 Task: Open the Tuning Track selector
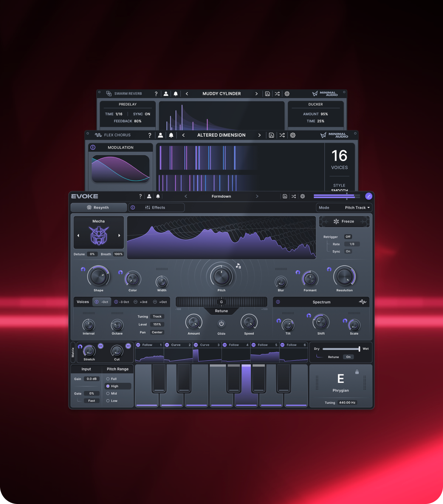157,316
